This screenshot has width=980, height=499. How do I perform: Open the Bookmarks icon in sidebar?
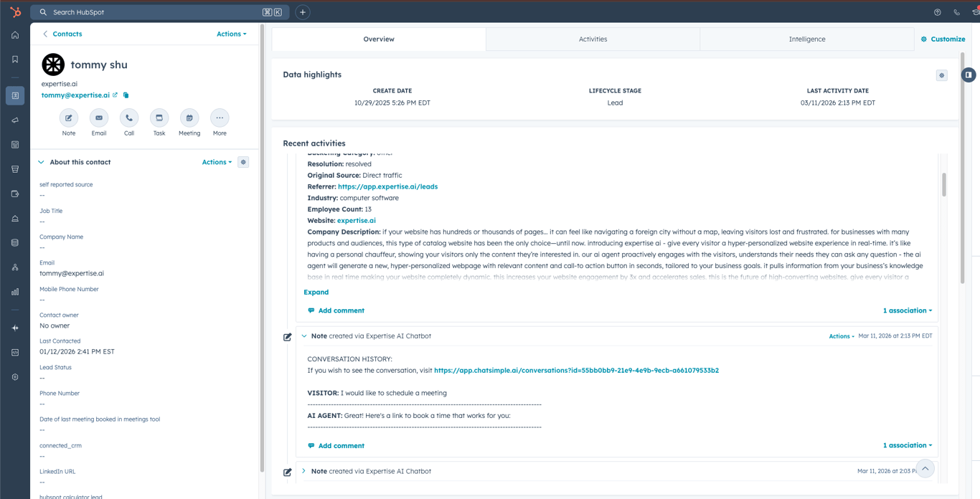coord(15,60)
